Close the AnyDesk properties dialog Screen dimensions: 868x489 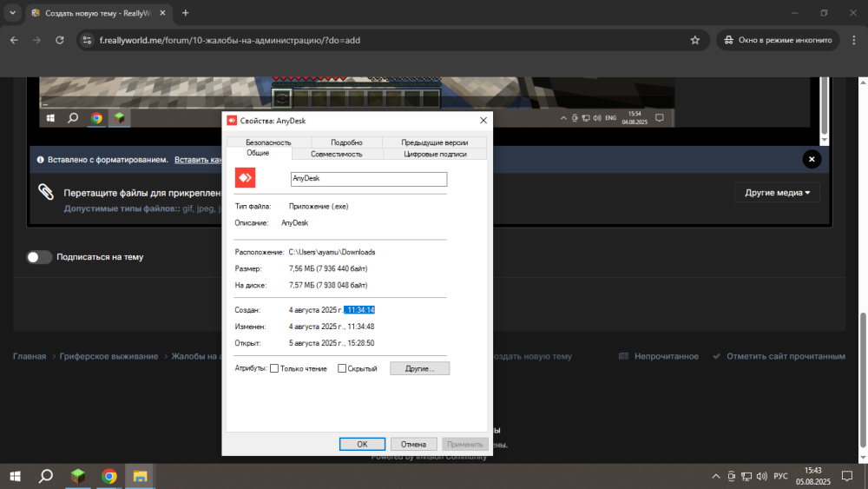coord(483,120)
